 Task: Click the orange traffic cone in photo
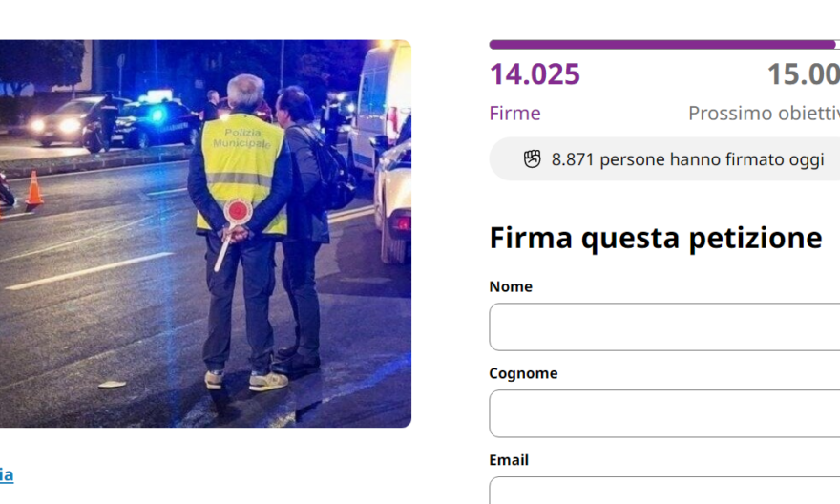click(x=34, y=188)
